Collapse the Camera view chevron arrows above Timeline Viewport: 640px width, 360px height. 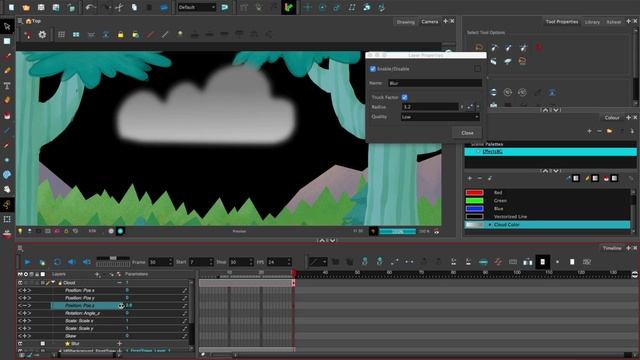327,240
